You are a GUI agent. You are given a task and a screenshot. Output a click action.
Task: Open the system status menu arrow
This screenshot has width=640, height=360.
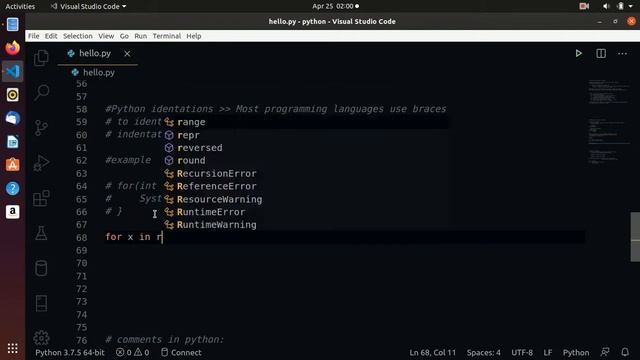click(x=631, y=6)
